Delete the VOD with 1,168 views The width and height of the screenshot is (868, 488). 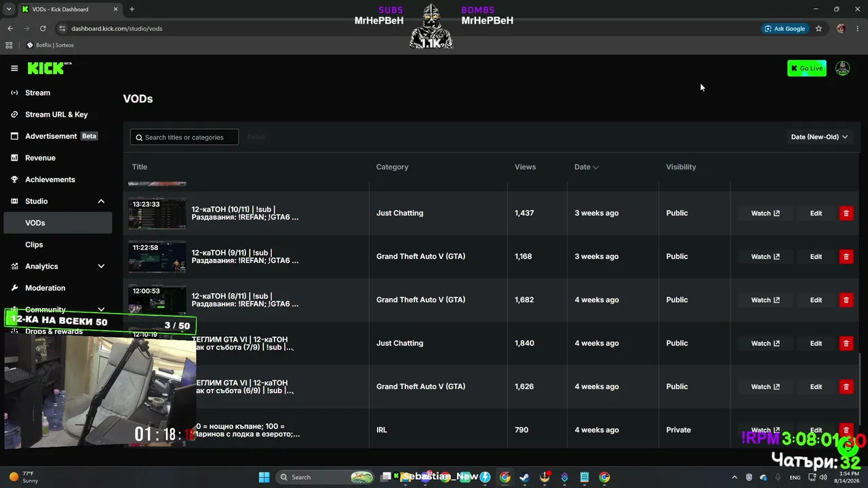pyautogui.click(x=846, y=256)
